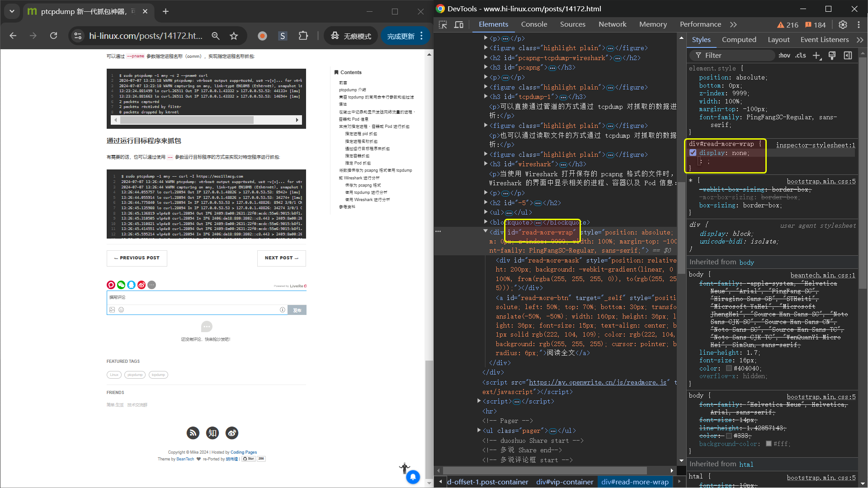Click the Zhihu icon in footer
This screenshot has height=488, width=868.
coord(212,433)
